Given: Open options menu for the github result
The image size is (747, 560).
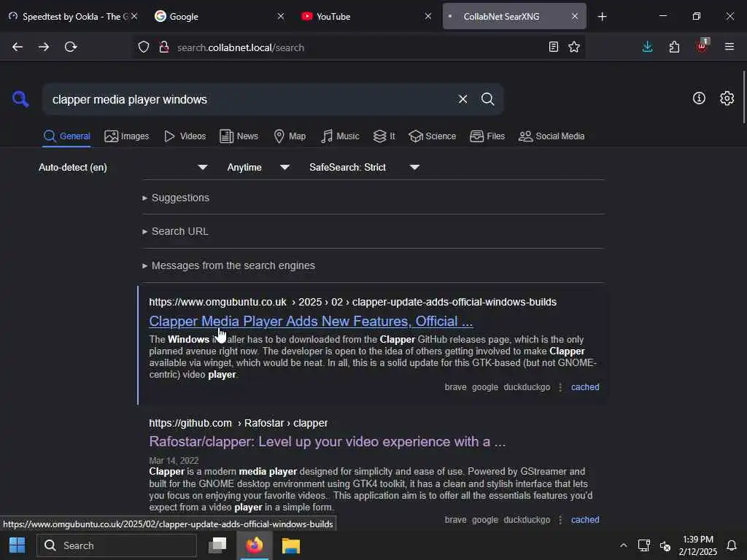Looking at the screenshot, I should click(560, 520).
